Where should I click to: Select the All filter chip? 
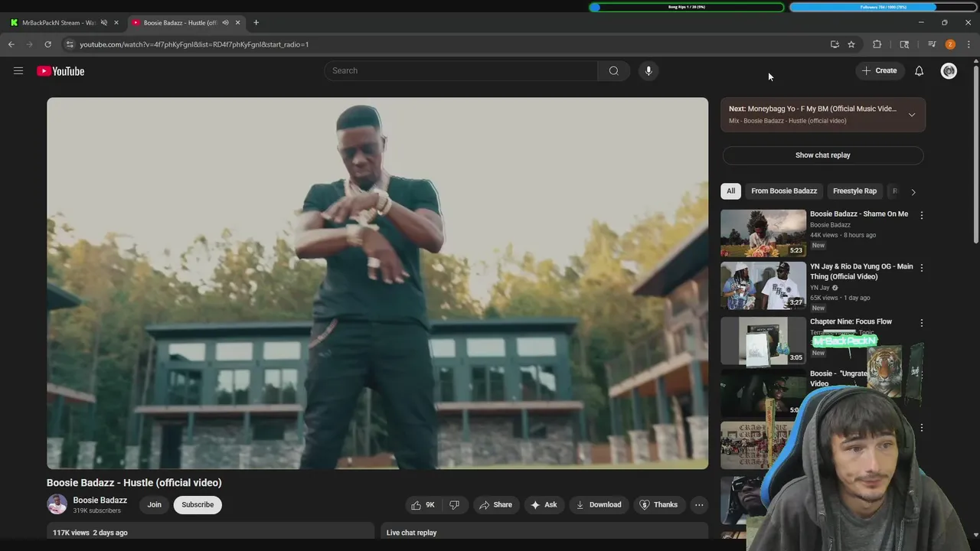730,191
